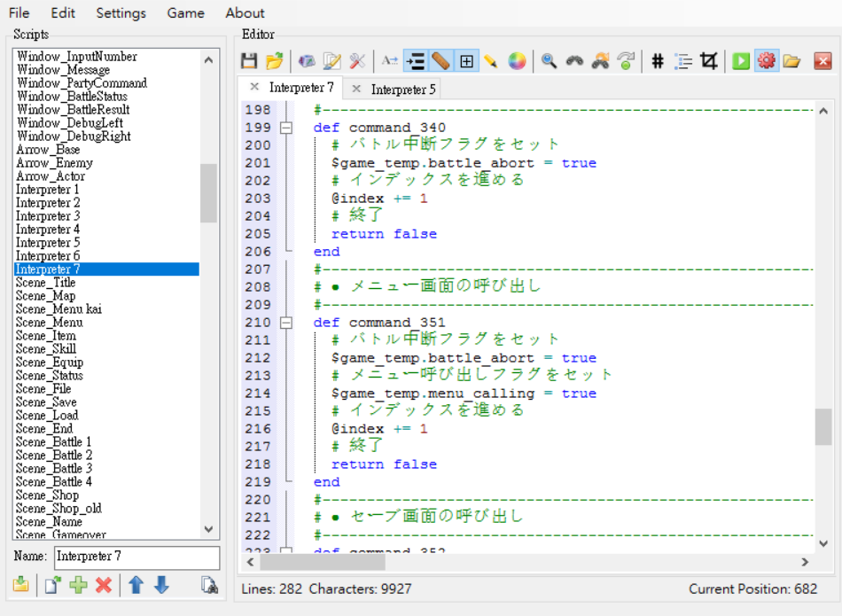Move the script down with blue arrow
Viewport: 842px width, 616px height.
tap(161, 585)
